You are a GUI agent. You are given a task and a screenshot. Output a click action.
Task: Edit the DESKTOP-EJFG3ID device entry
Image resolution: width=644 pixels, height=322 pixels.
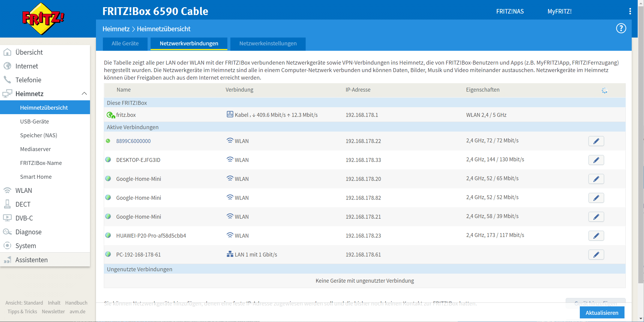click(596, 160)
